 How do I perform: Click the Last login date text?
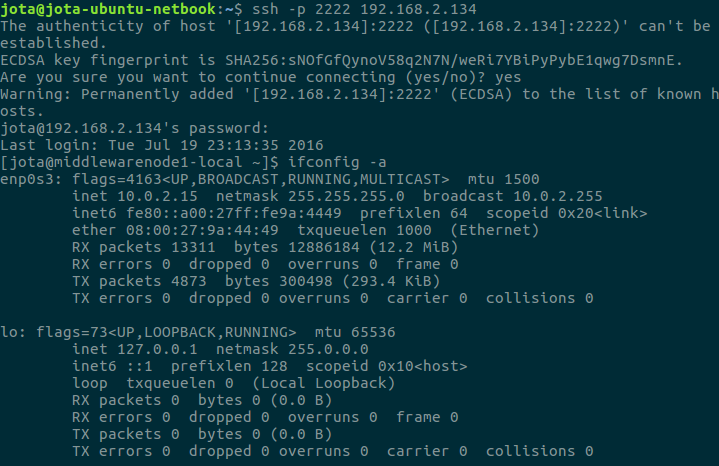click(x=216, y=145)
